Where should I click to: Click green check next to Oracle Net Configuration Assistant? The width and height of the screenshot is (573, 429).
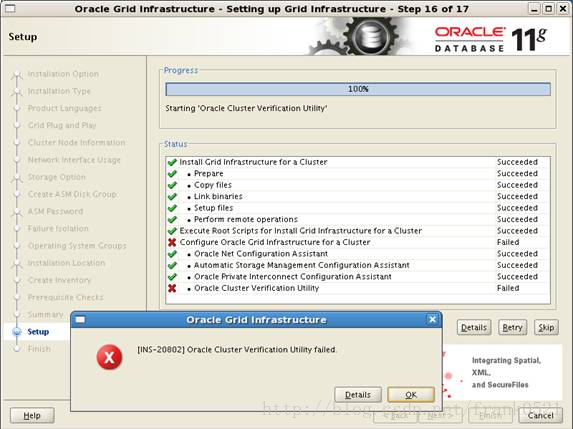pyautogui.click(x=172, y=254)
